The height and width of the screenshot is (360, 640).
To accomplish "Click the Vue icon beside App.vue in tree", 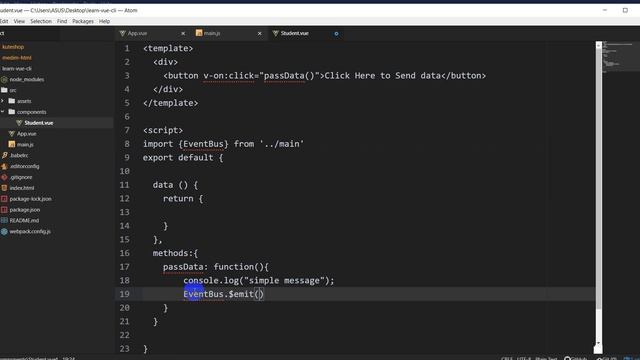I will [11, 133].
